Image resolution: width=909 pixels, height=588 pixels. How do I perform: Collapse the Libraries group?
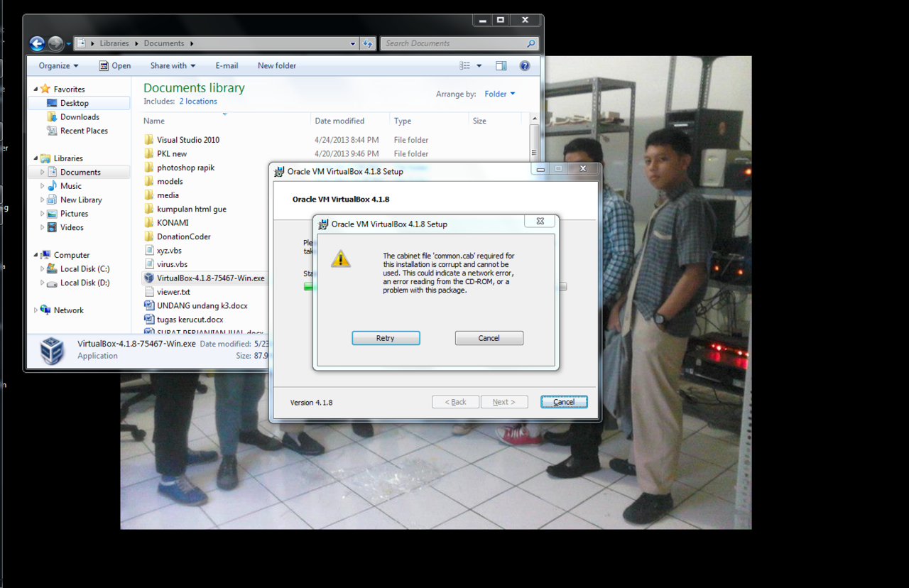(x=36, y=158)
